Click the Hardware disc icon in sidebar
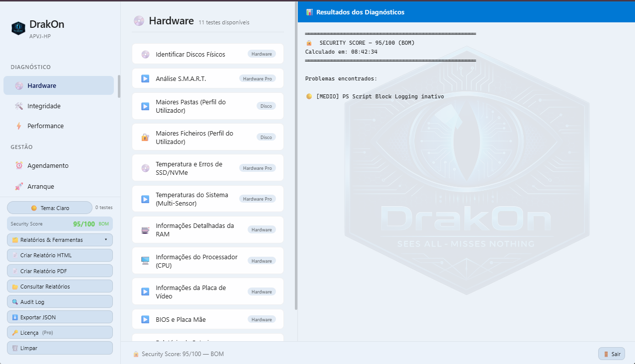Viewport: 635px width, 364px height. (x=19, y=85)
